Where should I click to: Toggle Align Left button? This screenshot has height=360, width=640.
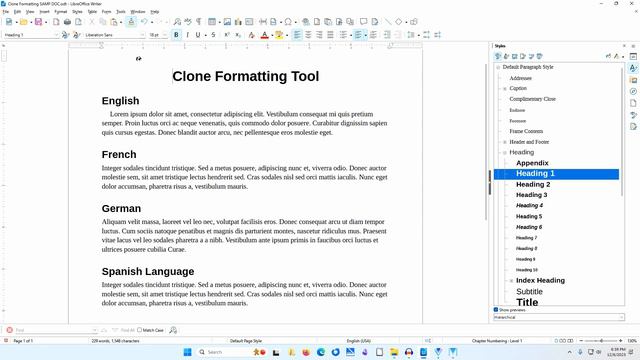coord(297,35)
